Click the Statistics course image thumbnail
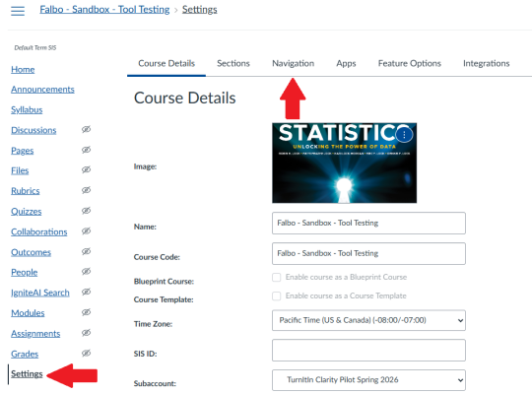532x394 pixels. [345, 163]
